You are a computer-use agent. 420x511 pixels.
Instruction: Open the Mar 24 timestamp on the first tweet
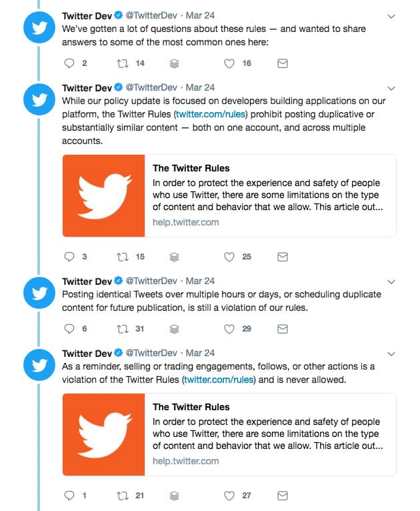(200, 15)
